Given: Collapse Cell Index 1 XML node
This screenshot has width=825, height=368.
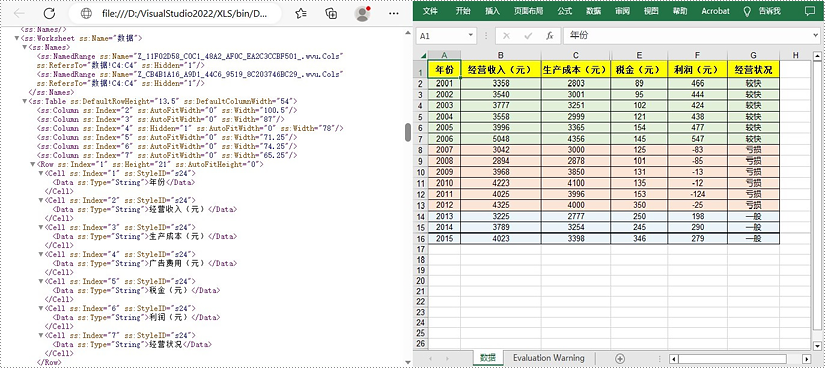Looking at the screenshot, I should coord(41,174).
